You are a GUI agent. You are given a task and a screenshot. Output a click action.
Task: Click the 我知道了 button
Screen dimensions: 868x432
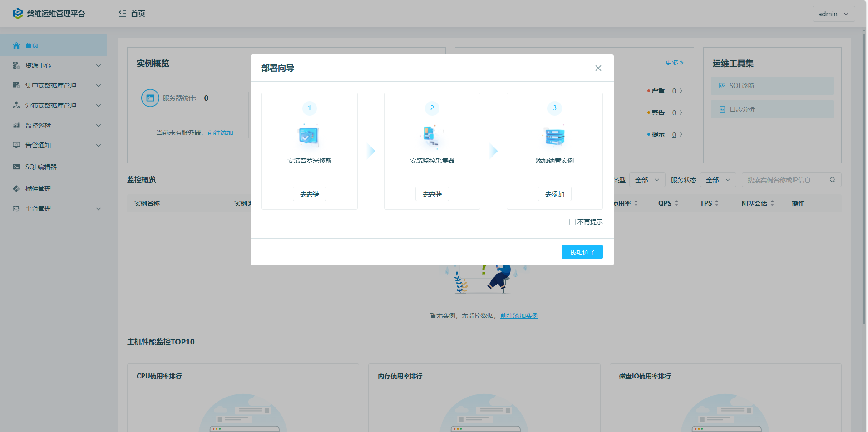coord(582,252)
